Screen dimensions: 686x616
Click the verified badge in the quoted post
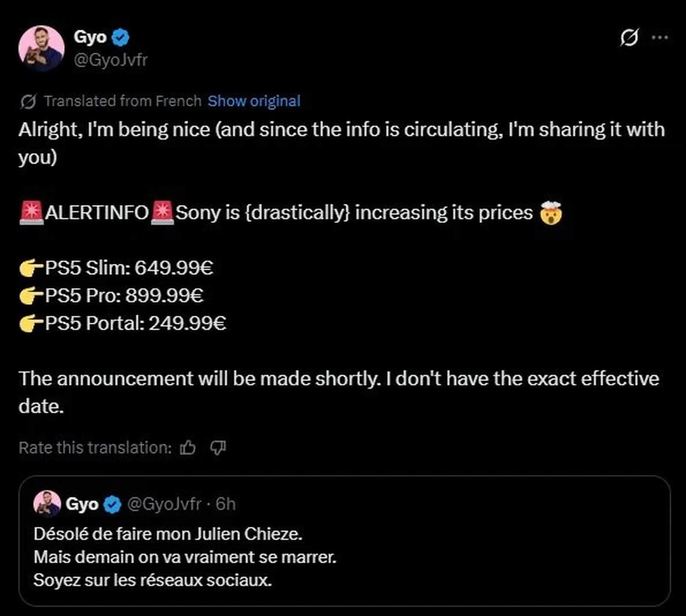[x=113, y=504]
